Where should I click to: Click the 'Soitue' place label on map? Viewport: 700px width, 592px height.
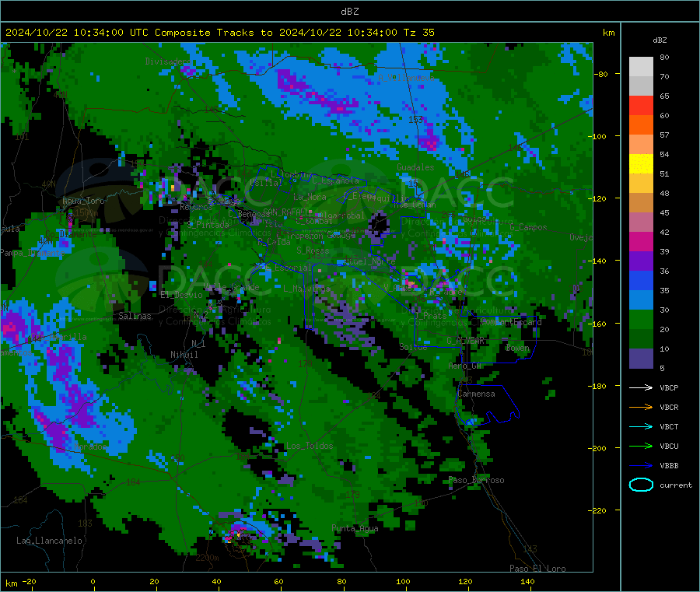tap(413, 347)
